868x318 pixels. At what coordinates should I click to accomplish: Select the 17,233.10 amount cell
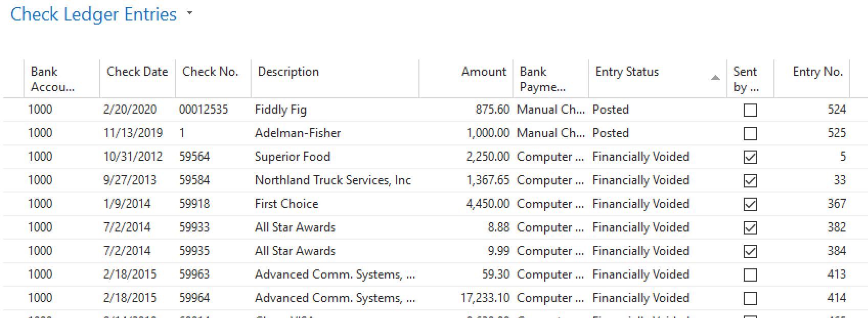pyautogui.click(x=485, y=298)
